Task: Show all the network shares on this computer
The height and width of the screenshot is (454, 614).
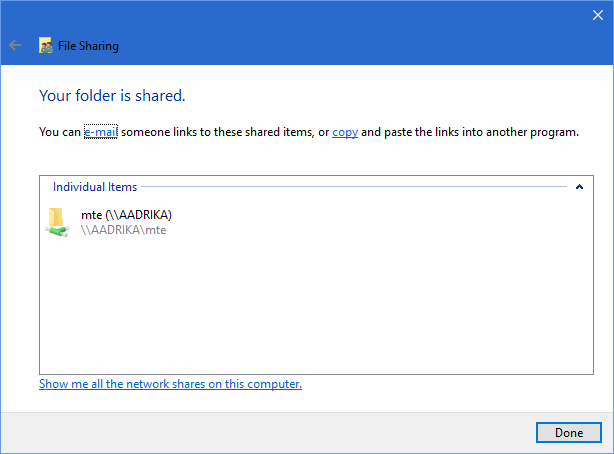Action: coord(170,384)
